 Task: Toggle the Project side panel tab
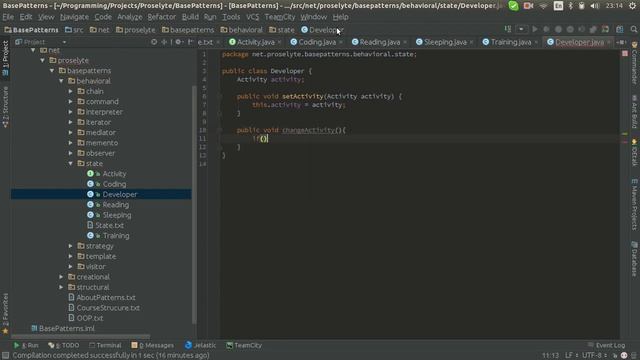click(5, 58)
